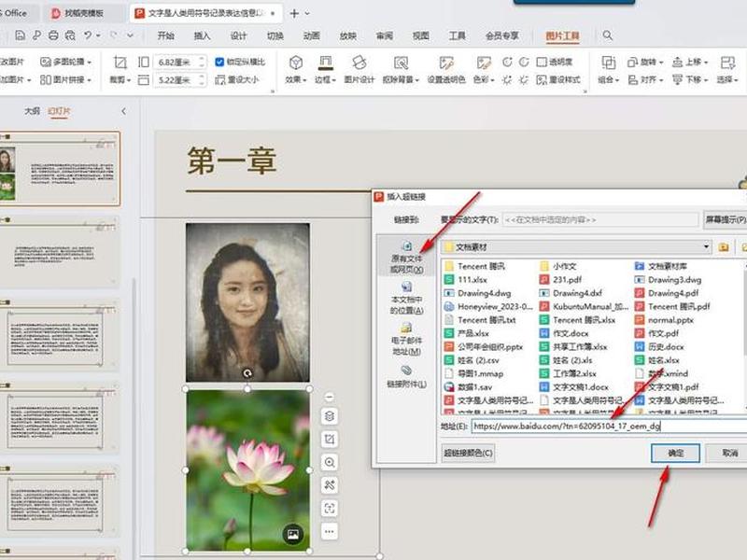Click 设置透明色 set transparent color icon
This screenshot has height=560, width=747.
point(446,63)
